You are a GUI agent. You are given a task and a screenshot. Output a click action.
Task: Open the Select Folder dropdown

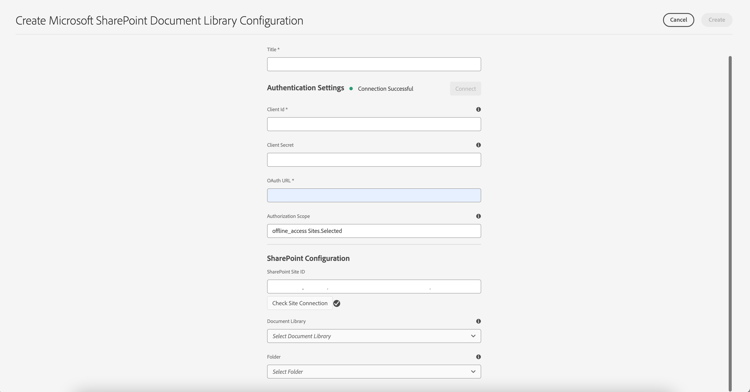pos(374,371)
